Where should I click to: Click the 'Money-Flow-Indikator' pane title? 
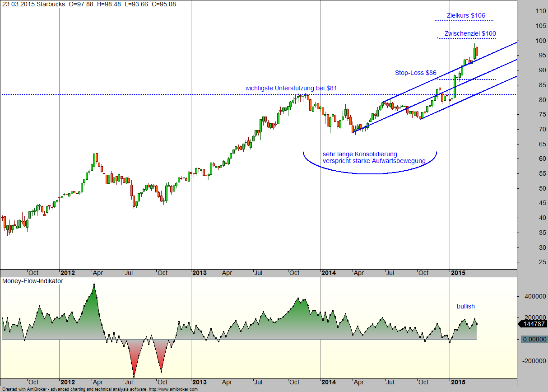click(x=33, y=281)
